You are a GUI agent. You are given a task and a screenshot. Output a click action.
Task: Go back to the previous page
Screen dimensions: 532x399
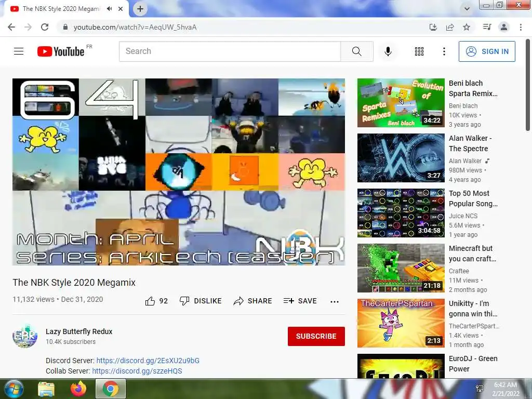point(11,27)
